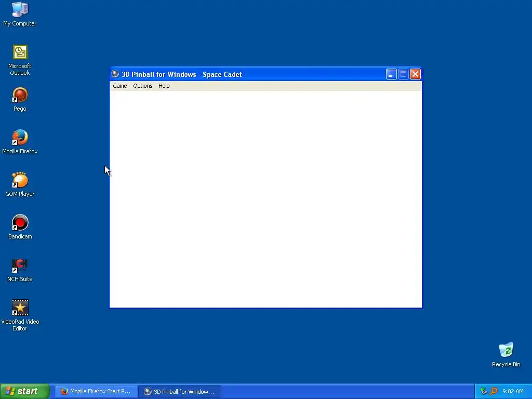The height and width of the screenshot is (399, 532).
Task: Close the 3D Pinball window
Action: 415,74
